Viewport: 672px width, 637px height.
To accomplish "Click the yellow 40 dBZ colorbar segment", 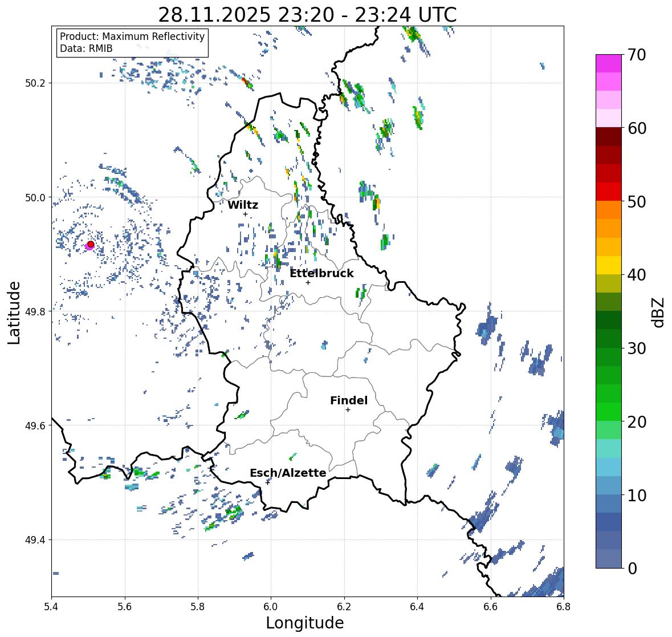I will click(x=609, y=265).
